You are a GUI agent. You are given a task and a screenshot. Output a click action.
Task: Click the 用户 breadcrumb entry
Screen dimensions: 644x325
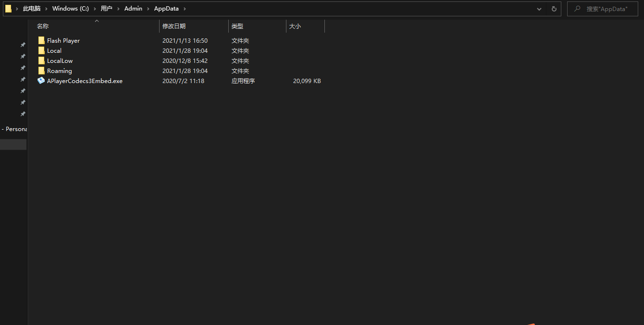[x=106, y=8]
